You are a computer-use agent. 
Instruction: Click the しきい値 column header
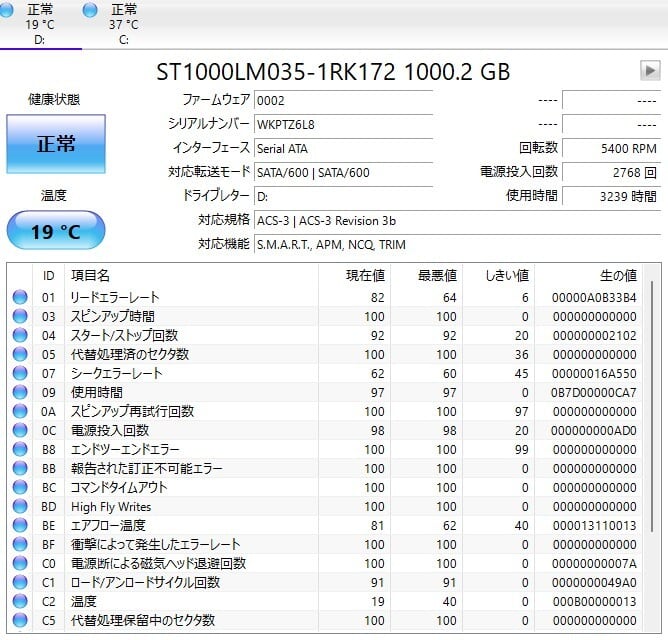click(x=506, y=275)
